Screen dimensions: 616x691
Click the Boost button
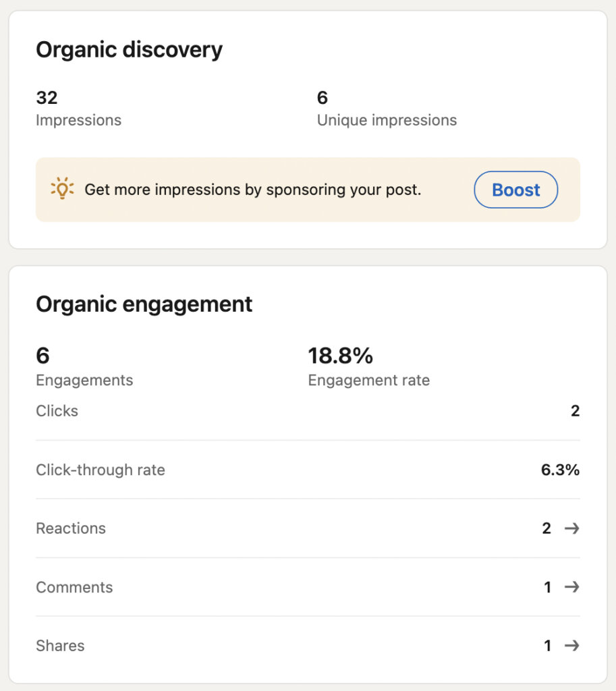coord(515,190)
